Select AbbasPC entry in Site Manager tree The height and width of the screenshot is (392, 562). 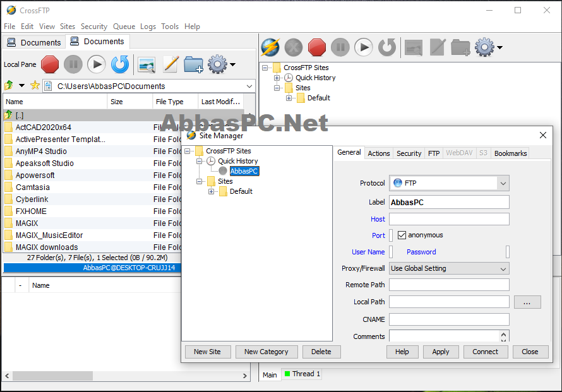click(x=244, y=171)
